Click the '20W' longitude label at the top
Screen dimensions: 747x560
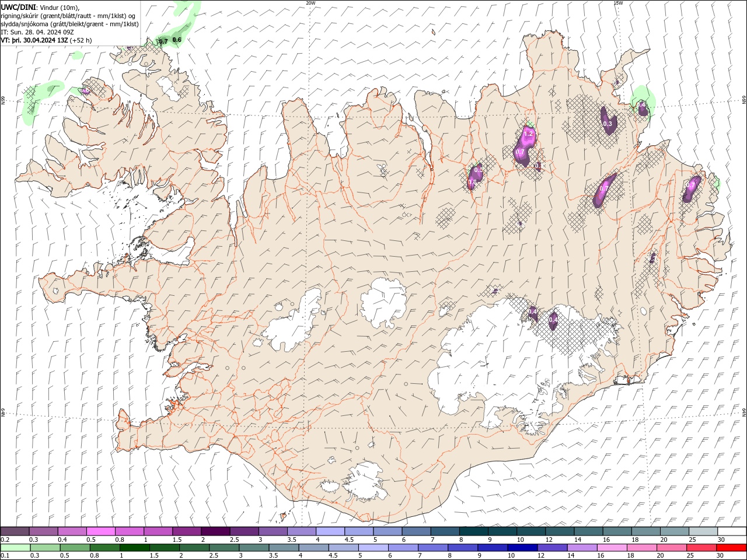[310, 3]
